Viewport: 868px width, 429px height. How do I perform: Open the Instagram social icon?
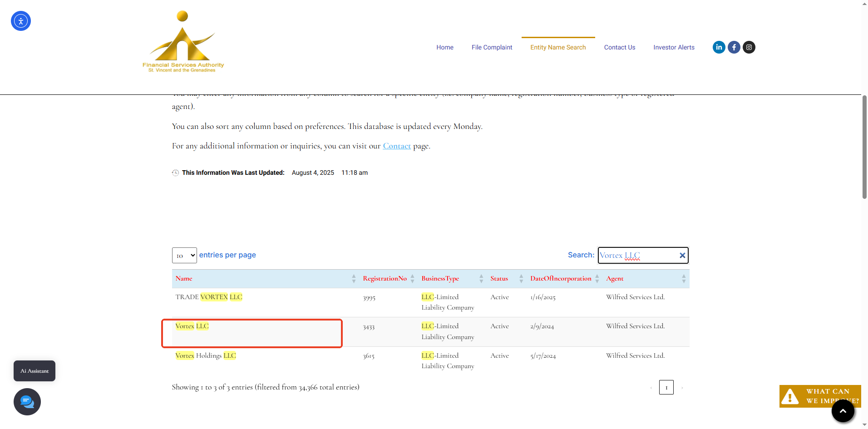(749, 47)
